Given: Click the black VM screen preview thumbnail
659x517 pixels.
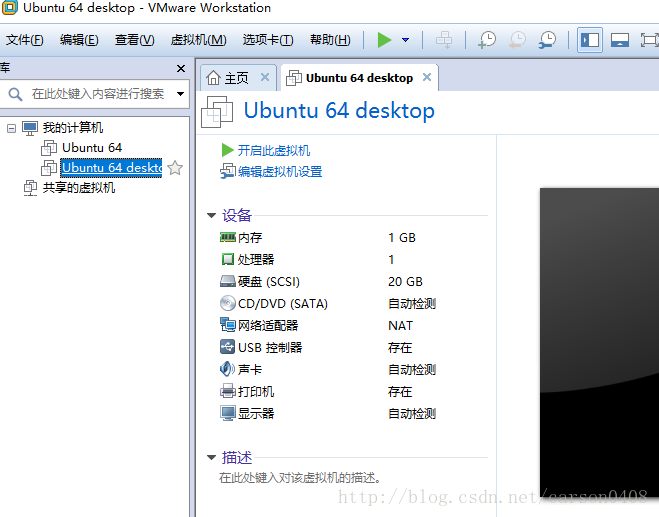Looking at the screenshot, I should [599, 345].
